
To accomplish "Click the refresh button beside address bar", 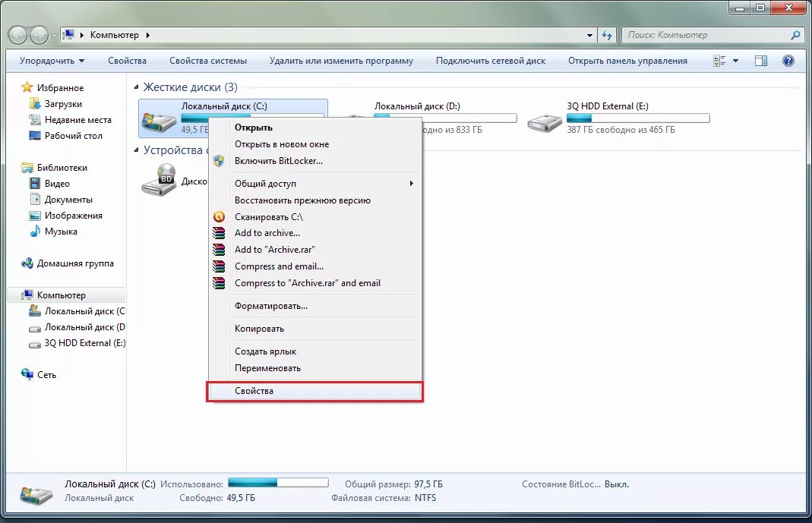I will 607,35.
